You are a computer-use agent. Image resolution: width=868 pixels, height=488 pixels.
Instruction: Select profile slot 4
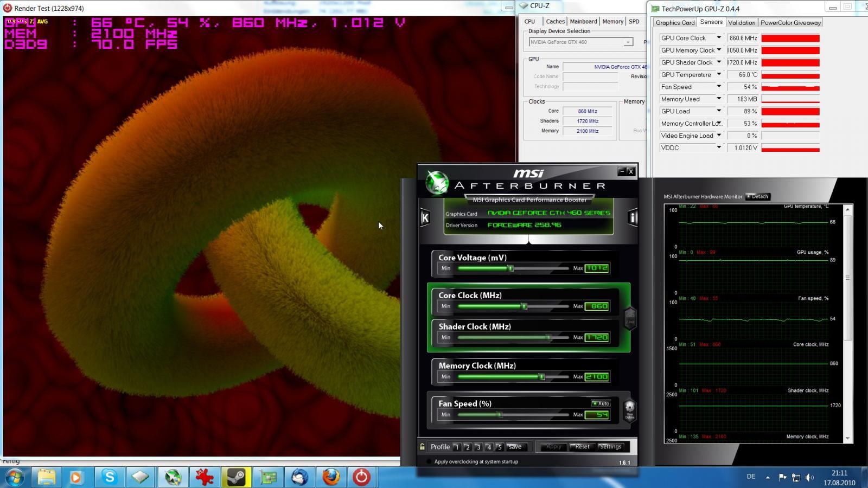[489, 447]
